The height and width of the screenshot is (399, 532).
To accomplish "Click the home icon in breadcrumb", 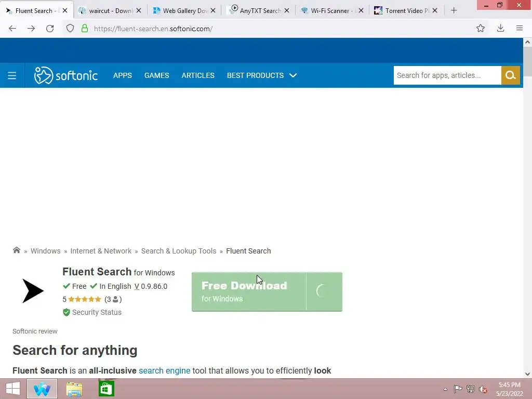I will tap(16, 250).
